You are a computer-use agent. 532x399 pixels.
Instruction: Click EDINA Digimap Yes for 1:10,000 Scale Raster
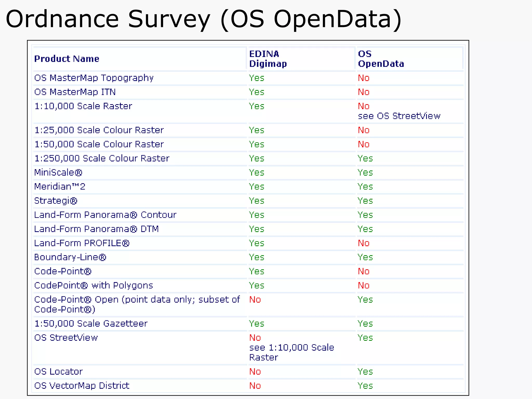point(257,106)
